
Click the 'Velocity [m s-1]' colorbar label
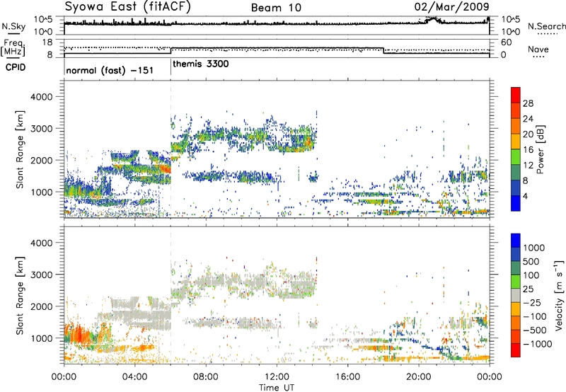pos(559,295)
